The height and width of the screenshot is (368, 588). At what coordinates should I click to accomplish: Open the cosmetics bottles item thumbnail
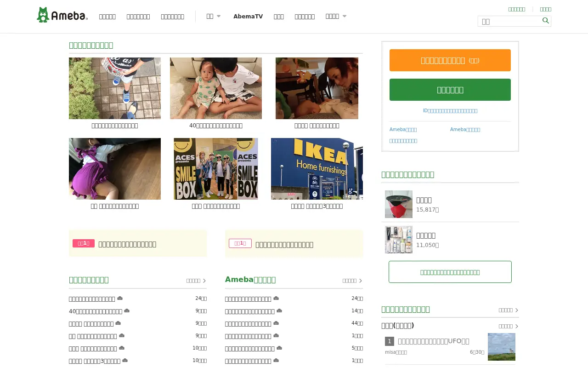click(399, 240)
